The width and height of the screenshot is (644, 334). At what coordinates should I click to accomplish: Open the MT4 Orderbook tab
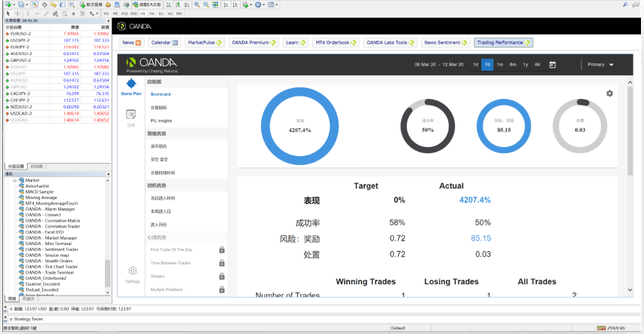pyautogui.click(x=336, y=43)
